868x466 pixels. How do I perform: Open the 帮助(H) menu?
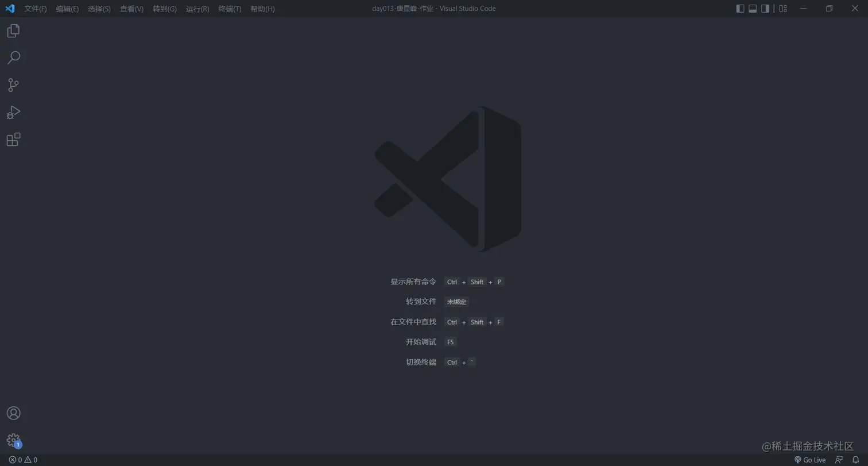262,9
